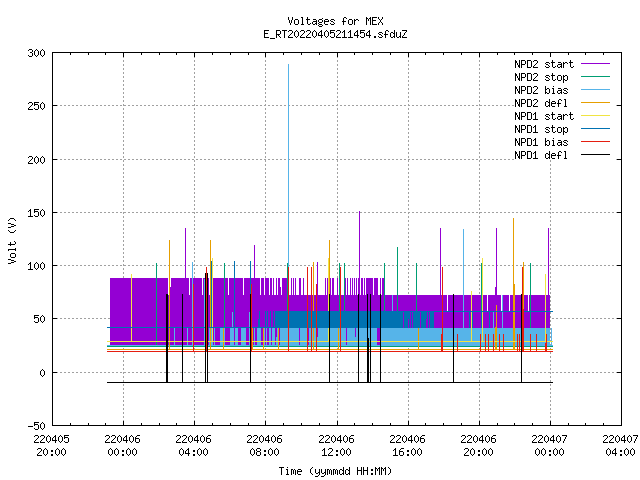Click the '220406 08:00' x-axis tick label
The width and height of the screenshot is (640, 480).
(x=264, y=446)
